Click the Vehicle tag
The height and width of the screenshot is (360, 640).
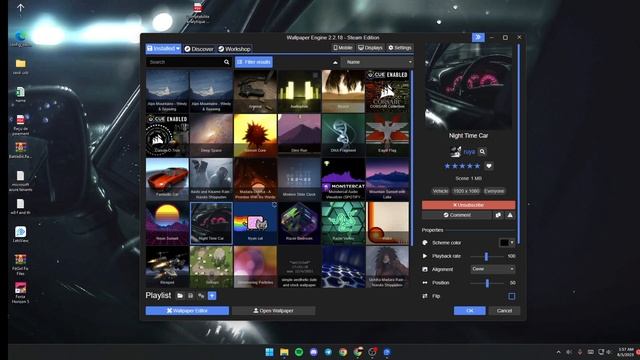[x=440, y=191]
